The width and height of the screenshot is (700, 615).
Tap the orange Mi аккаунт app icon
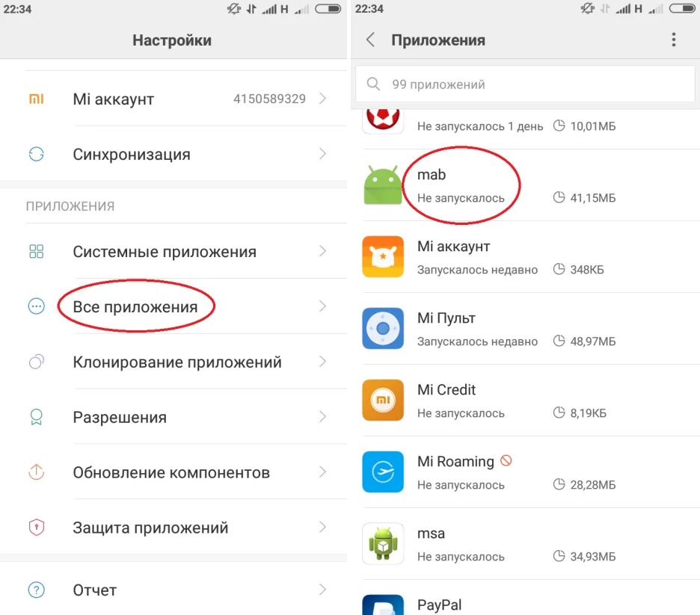pos(383,256)
